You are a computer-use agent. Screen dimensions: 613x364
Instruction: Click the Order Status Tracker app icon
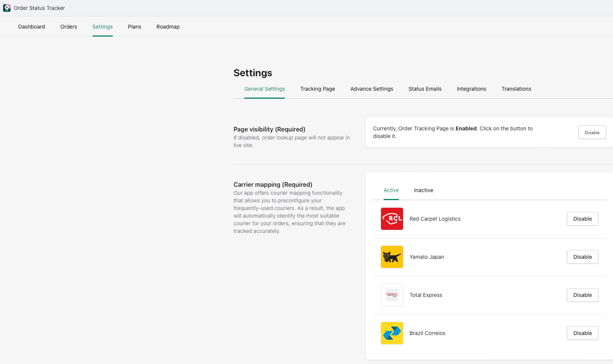pyautogui.click(x=7, y=8)
